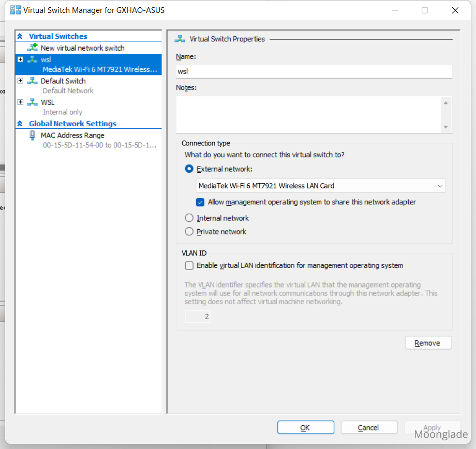Collapse the Global Network Settings section
This screenshot has height=449, width=476.
pyautogui.click(x=20, y=124)
